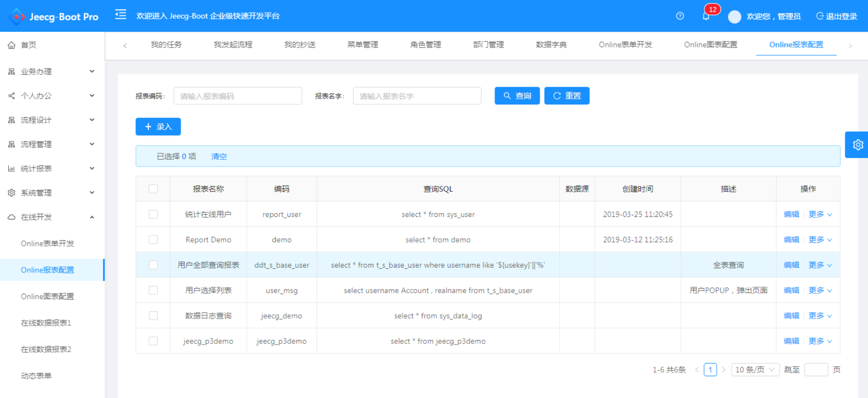Image resolution: width=868 pixels, height=398 pixels.
Task: Check the 统计在线用户 row checkbox
Action: coord(153,214)
